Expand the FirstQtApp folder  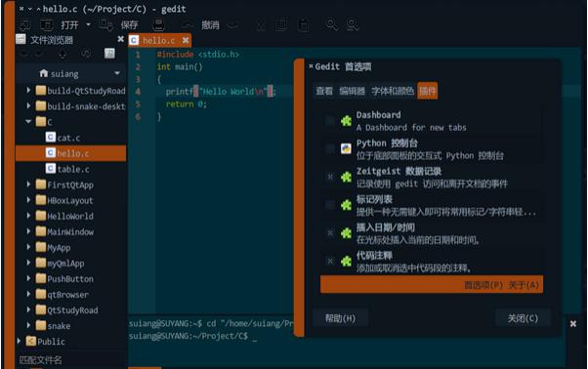tap(28, 184)
